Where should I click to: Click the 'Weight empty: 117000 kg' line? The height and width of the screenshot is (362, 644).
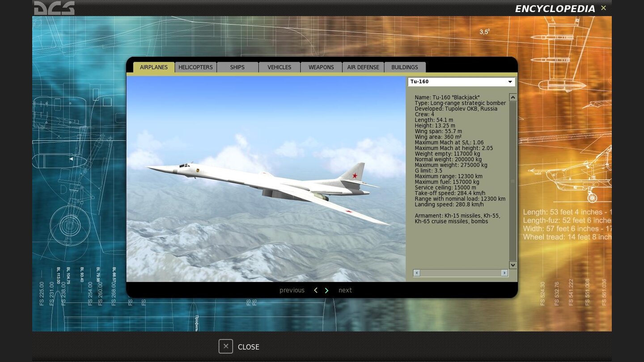(x=447, y=154)
